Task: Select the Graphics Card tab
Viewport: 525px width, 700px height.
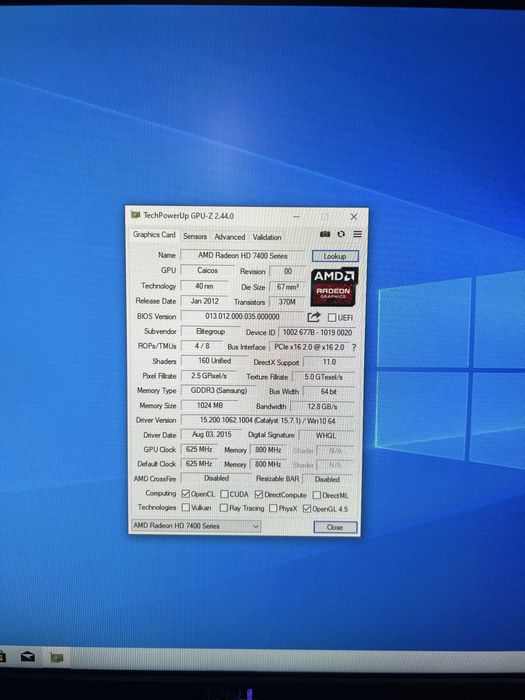Action: point(154,235)
